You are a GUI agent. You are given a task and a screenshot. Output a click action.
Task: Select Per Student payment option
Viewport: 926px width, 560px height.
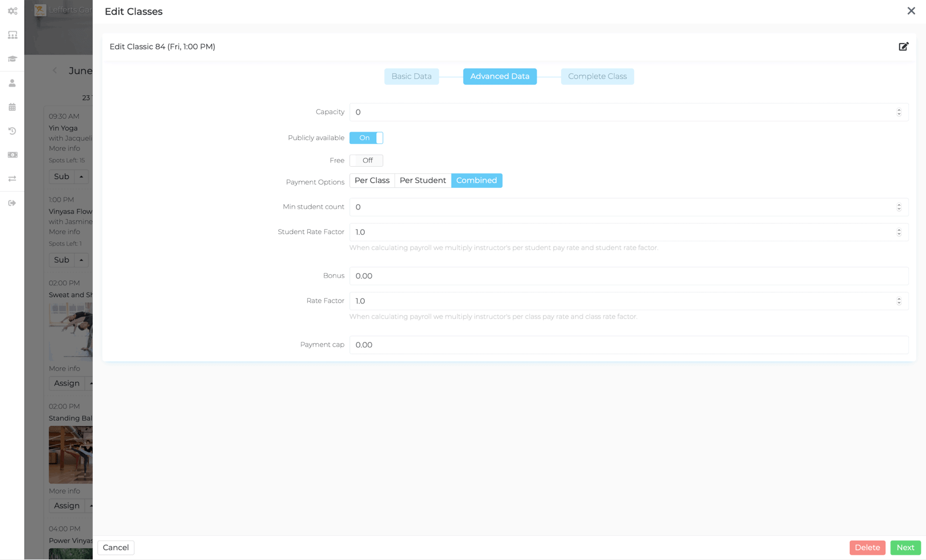[x=423, y=180]
